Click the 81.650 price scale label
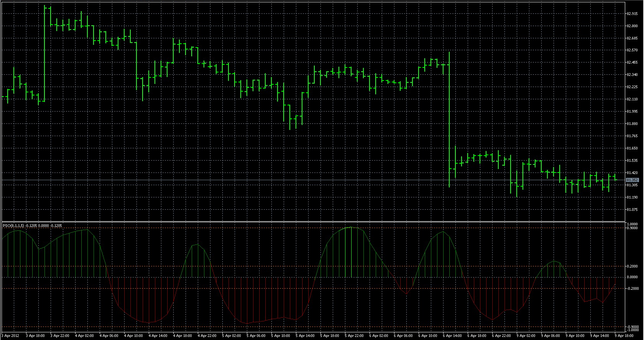644x340 pixels. (x=632, y=148)
